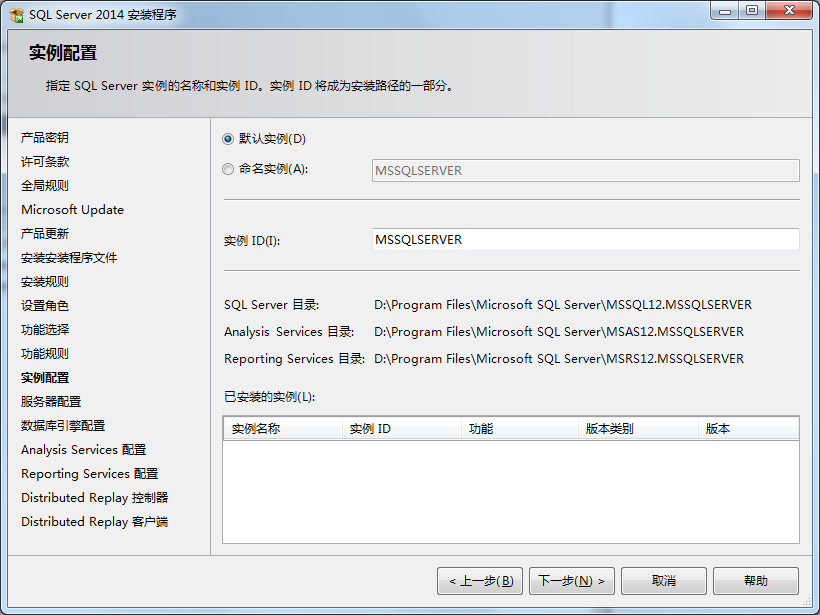Screen dimensions: 820x615
Task: Click the Reporting Services 目录 label
Action: coord(294,359)
